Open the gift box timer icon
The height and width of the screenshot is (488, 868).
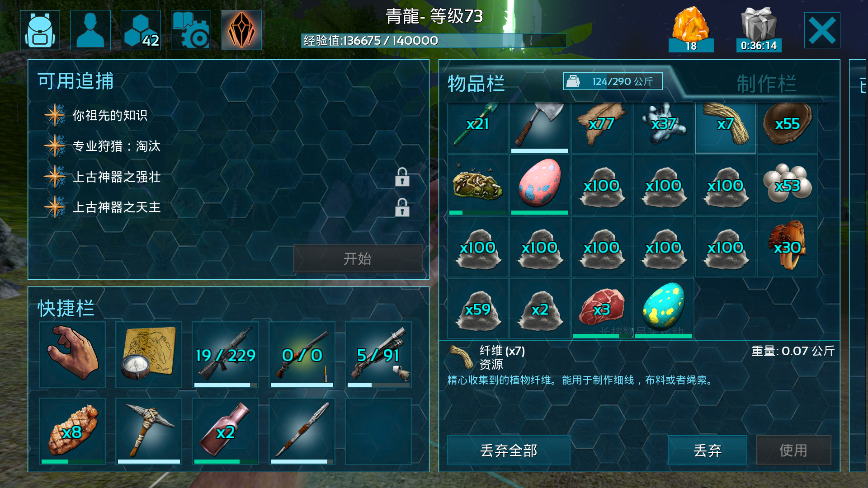point(759,30)
